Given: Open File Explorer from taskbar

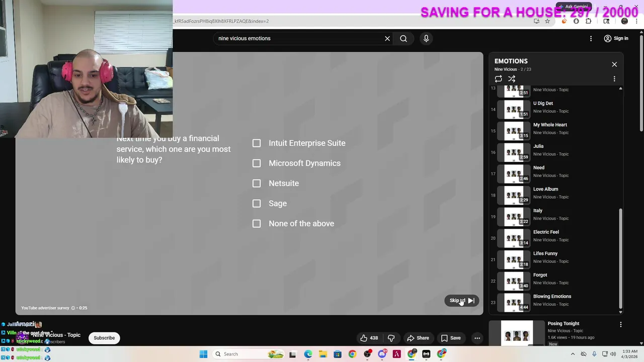Looking at the screenshot, I should click(323, 354).
